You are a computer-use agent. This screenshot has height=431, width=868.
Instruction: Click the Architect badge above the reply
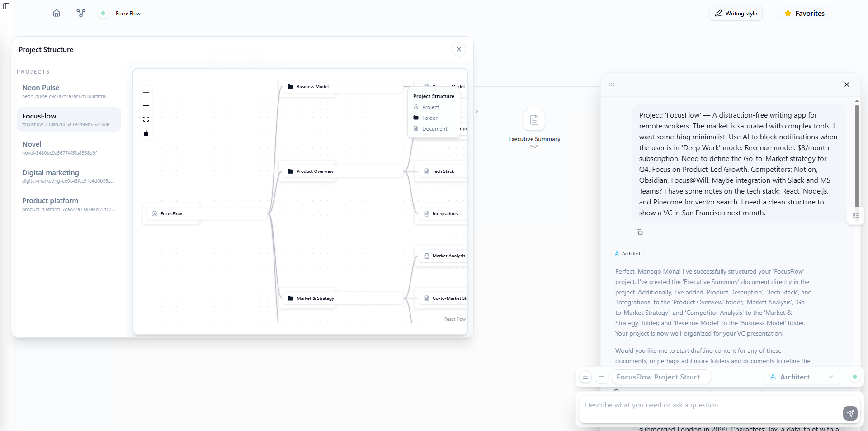pos(627,254)
